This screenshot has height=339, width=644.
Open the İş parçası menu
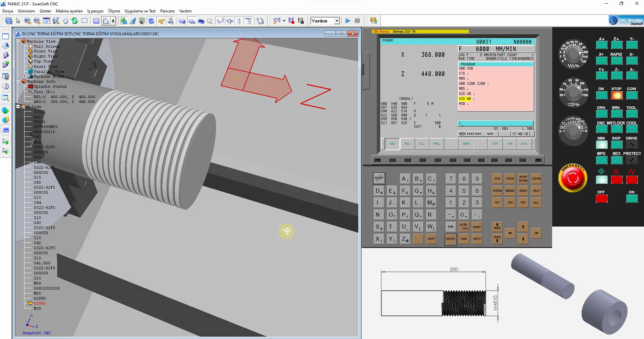[96, 11]
